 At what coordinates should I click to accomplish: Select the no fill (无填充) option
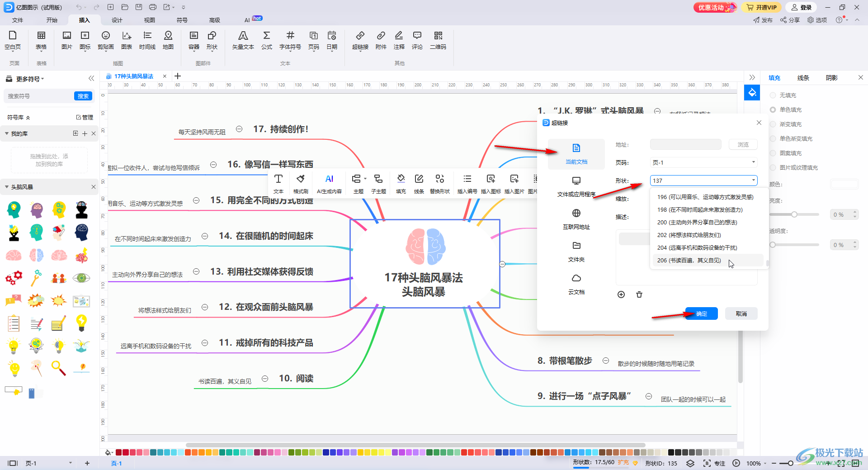(783, 95)
